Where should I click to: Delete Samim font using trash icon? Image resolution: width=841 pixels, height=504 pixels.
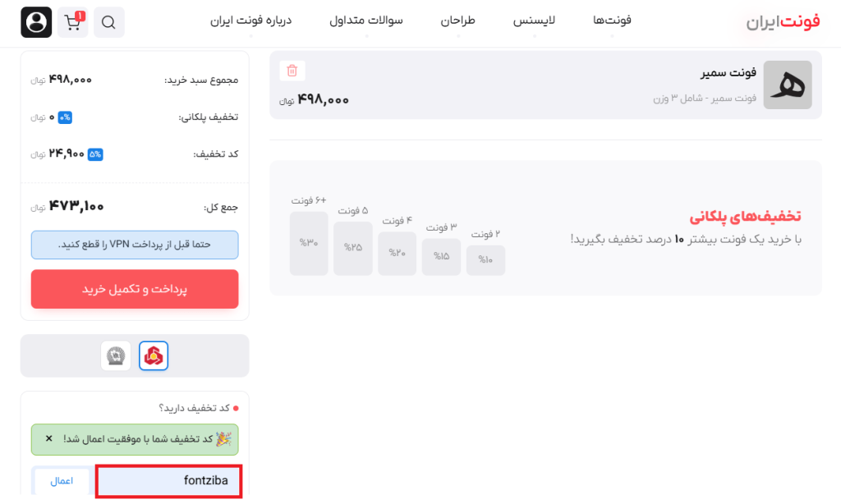[x=292, y=71]
